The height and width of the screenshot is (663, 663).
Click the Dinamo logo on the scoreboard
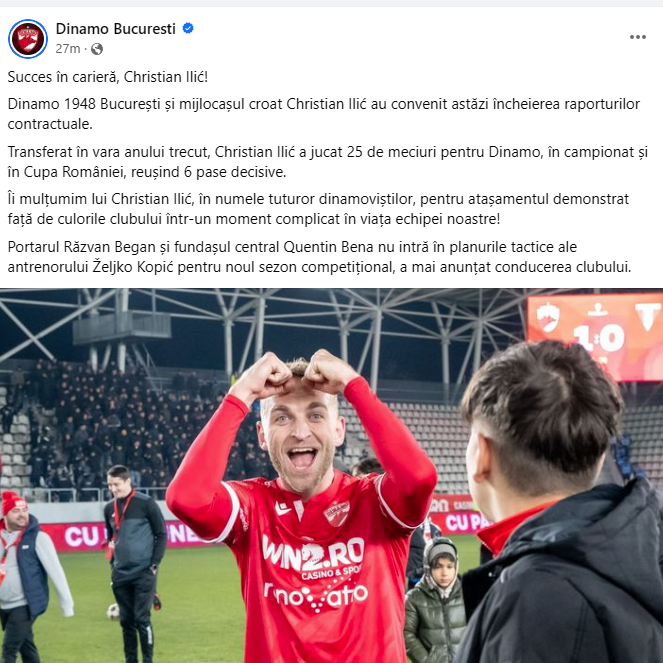(x=548, y=317)
